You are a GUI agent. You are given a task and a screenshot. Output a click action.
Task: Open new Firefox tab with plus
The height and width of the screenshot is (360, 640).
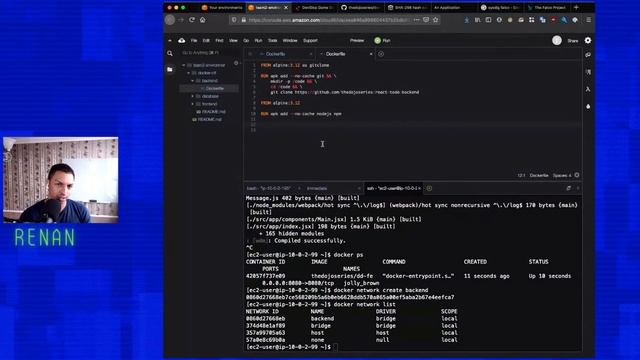(x=576, y=7)
